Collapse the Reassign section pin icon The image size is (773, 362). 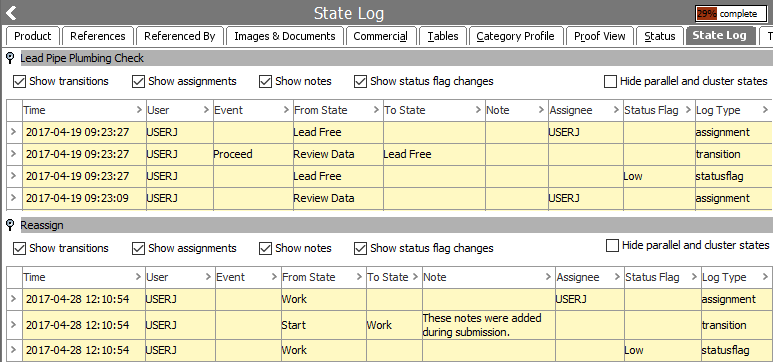10,226
